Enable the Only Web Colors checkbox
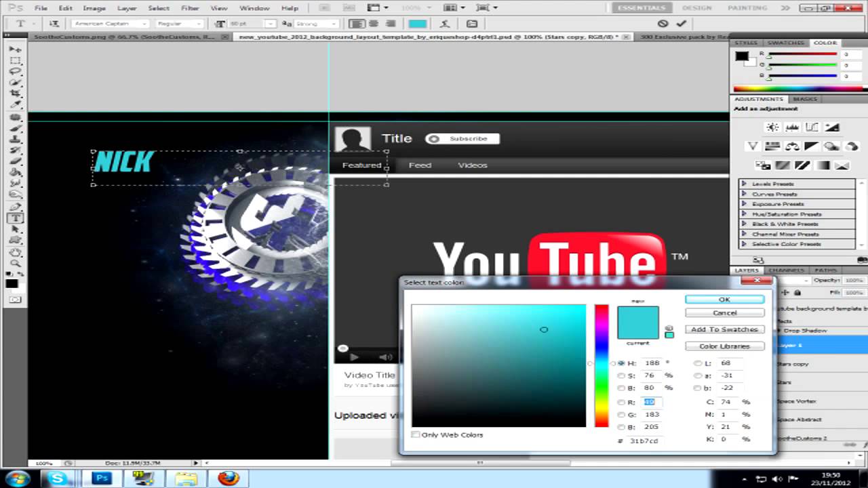Viewport: 868px width, 488px height. point(416,434)
